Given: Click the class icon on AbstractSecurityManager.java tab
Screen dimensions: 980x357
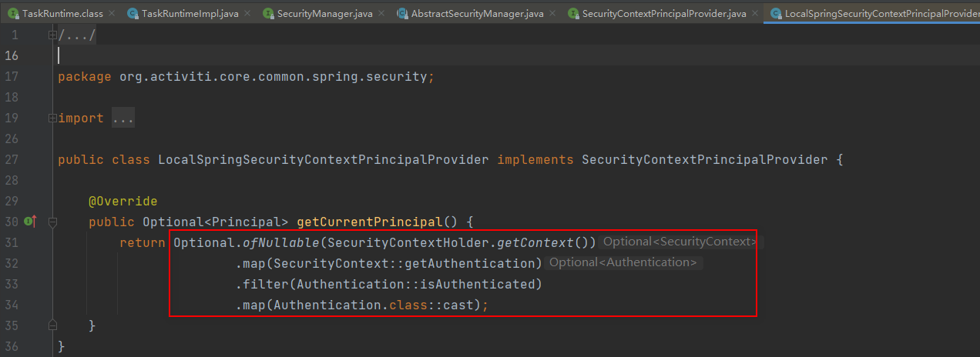Looking at the screenshot, I should pos(402,15).
